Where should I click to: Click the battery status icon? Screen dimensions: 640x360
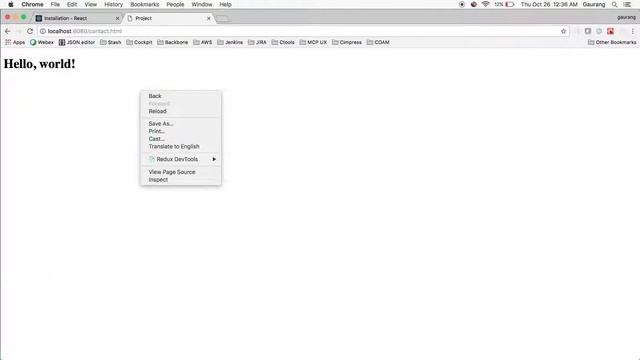509,4
